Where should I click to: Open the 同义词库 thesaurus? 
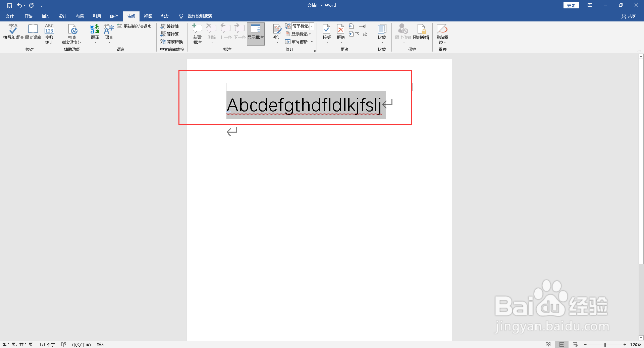(33, 32)
